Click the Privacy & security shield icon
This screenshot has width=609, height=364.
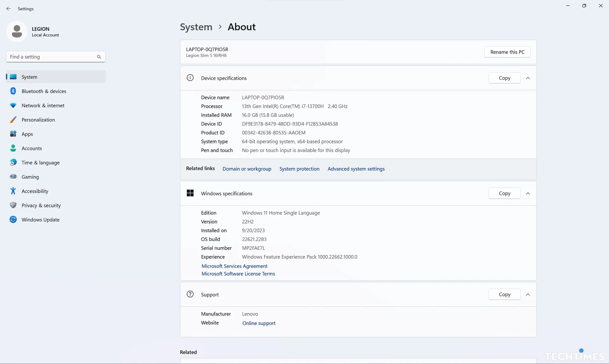pos(13,205)
